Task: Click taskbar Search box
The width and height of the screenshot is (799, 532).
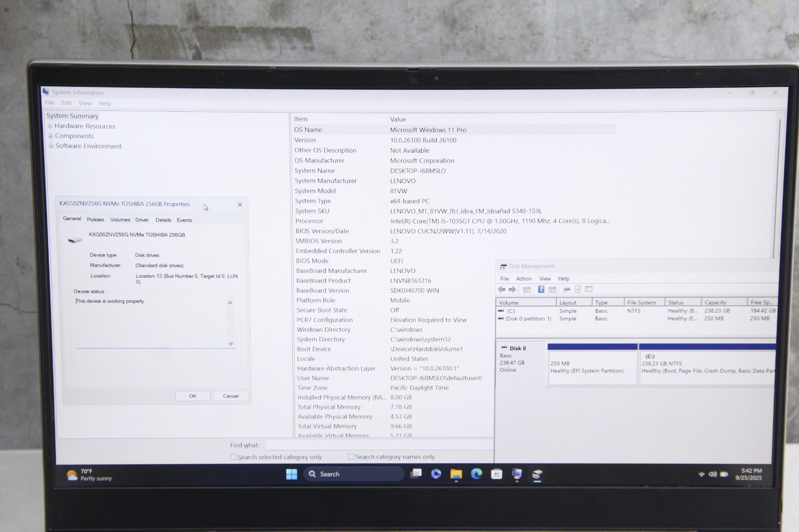Action: [354, 474]
